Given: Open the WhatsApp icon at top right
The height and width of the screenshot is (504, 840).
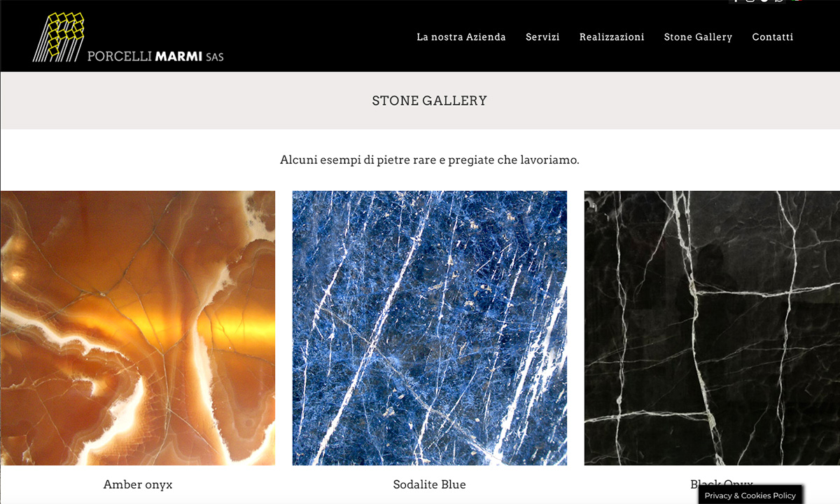Looking at the screenshot, I should click(x=779, y=1).
